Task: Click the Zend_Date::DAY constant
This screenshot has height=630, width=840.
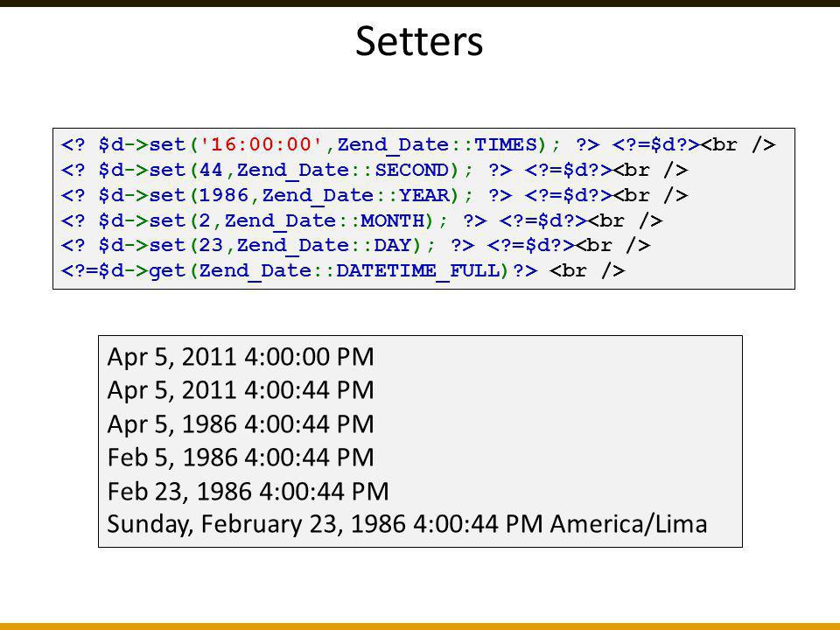Action: coord(324,245)
